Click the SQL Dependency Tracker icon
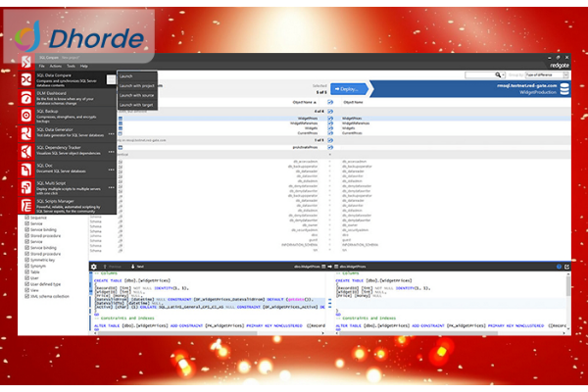This screenshot has width=588, height=392. (x=27, y=151)
